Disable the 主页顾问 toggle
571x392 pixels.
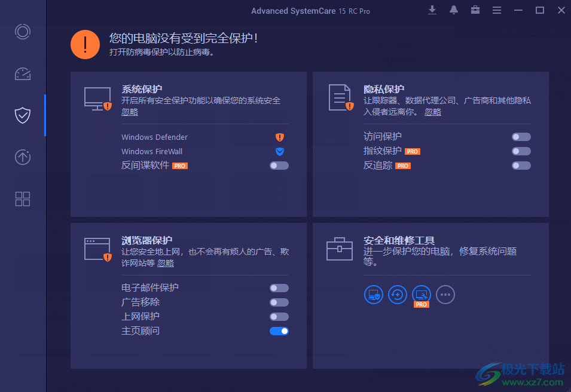[279, 330]
